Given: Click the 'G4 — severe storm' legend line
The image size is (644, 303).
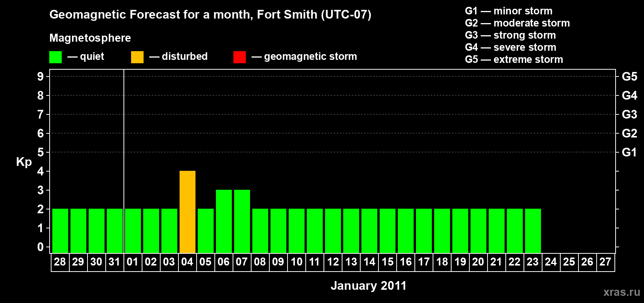Looking at the screenshot, I should pos(511,47).
